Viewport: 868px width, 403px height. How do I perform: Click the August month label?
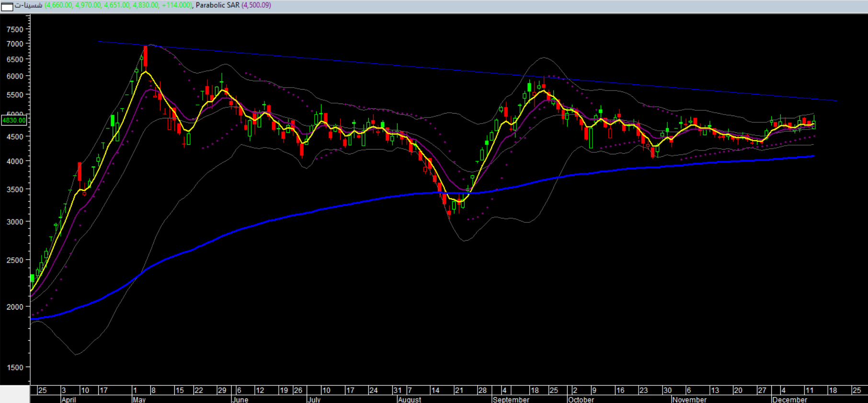click(410, 399)
